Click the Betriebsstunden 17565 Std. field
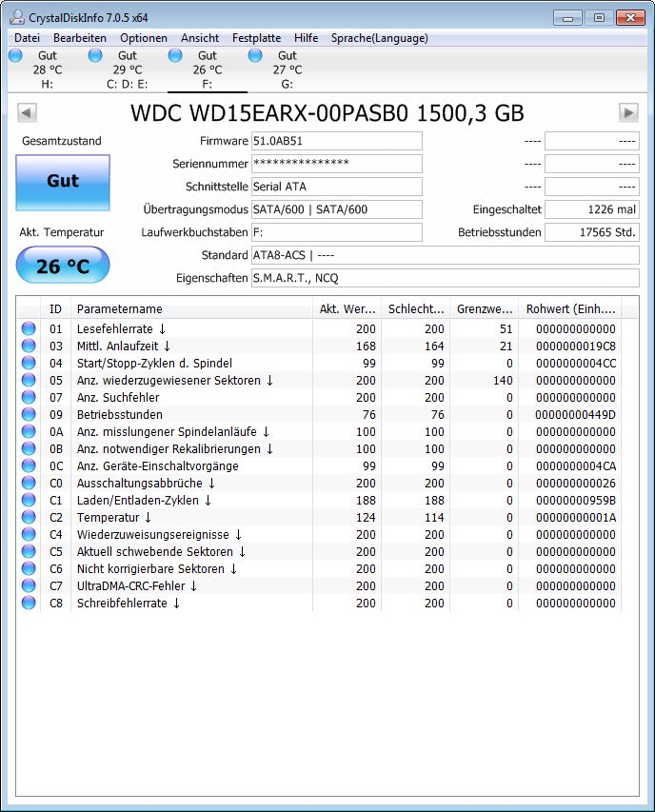The height and width of the screenshot is (812, 655). [x=592, y=232]
